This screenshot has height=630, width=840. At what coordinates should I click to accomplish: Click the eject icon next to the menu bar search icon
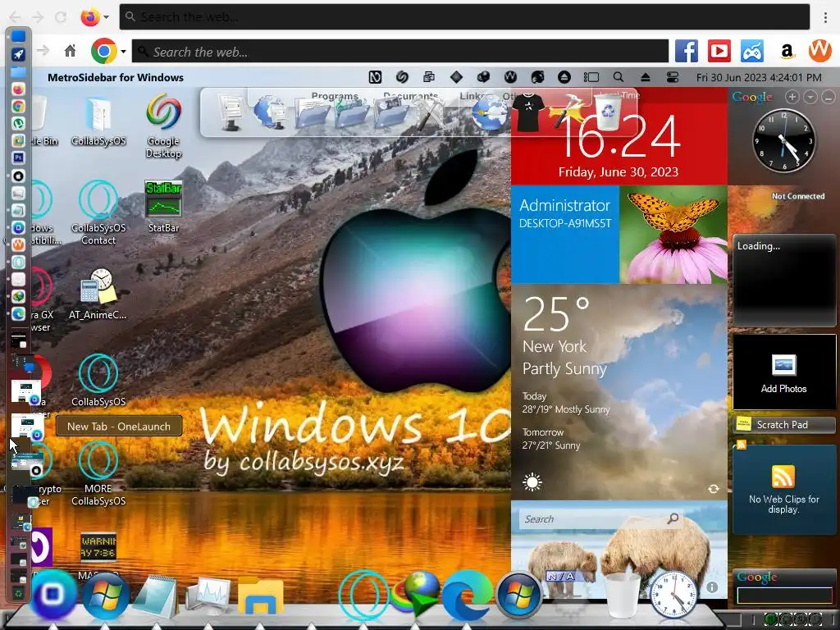645,77
